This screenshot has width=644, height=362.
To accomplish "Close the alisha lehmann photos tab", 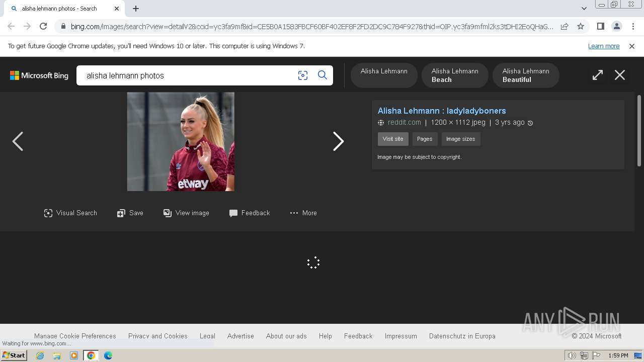I will (117, 9).
